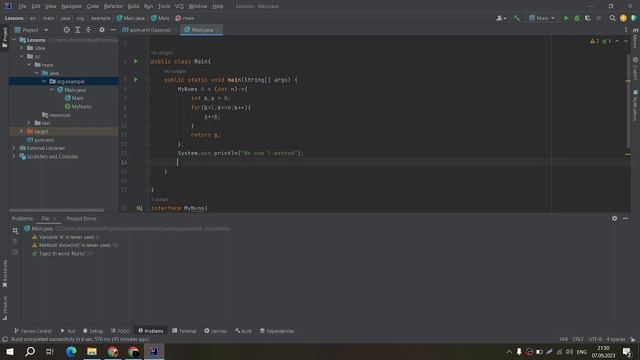Open the TODO tool window
This screenshot has width=640, height=360.
click(x=120, y=331)
